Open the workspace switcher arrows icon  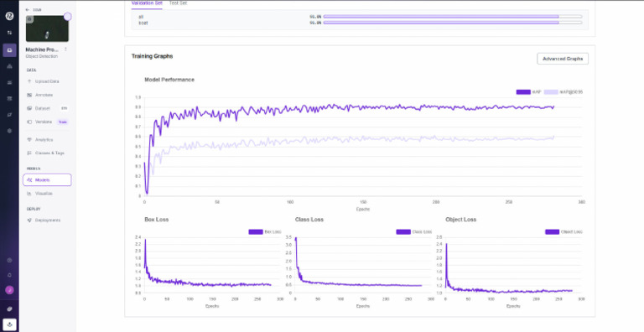[9, 33]
